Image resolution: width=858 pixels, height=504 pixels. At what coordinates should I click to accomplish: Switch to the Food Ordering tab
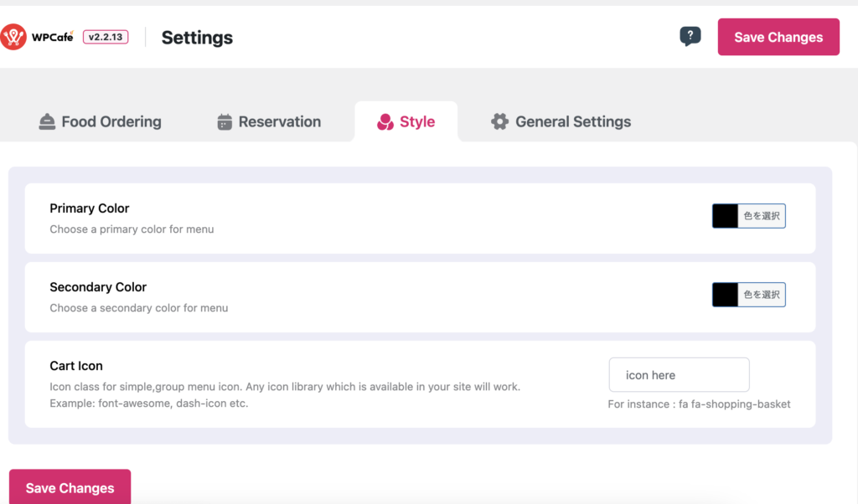click(x=111, y=122)
